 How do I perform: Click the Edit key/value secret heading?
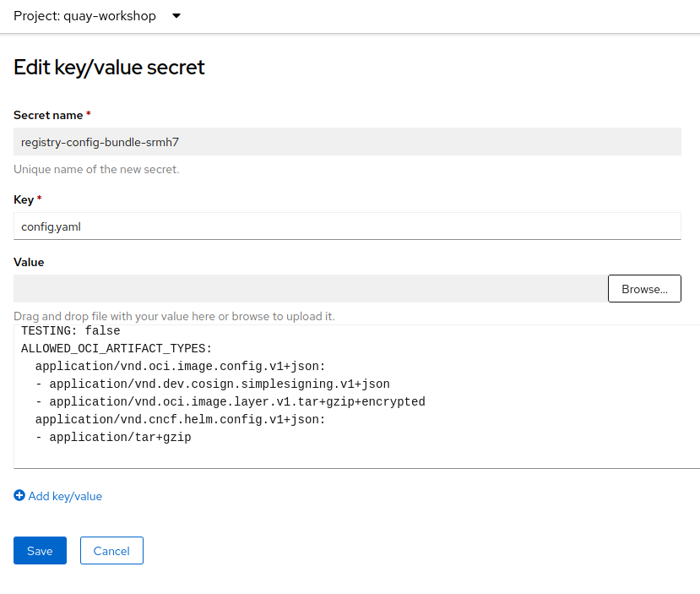point(108,68)
